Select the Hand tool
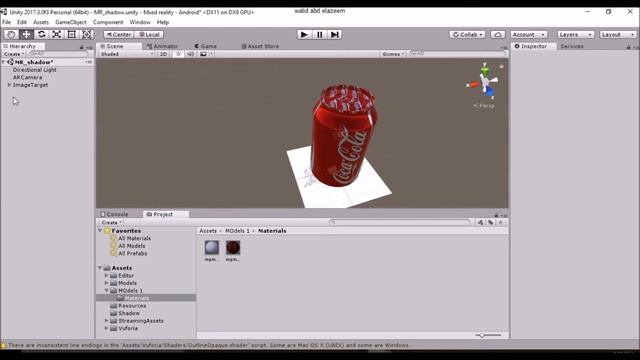640x360 pixels. [x=11, y=35]
